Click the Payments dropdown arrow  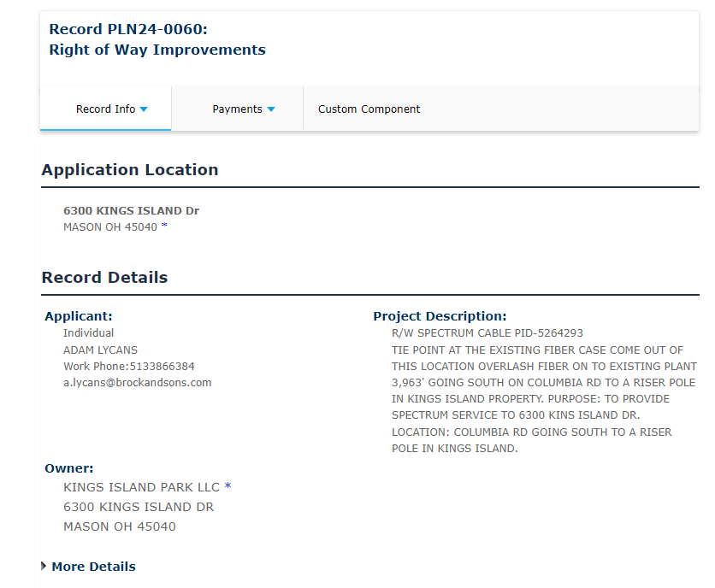click(271, 109)
